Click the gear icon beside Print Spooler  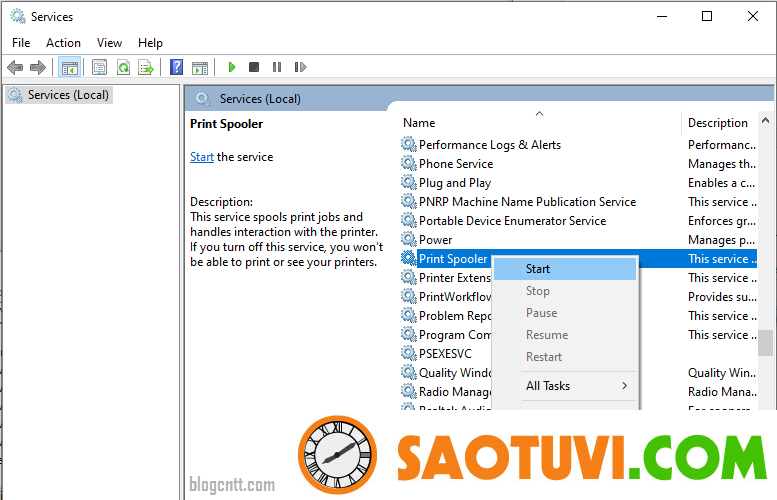408,258
